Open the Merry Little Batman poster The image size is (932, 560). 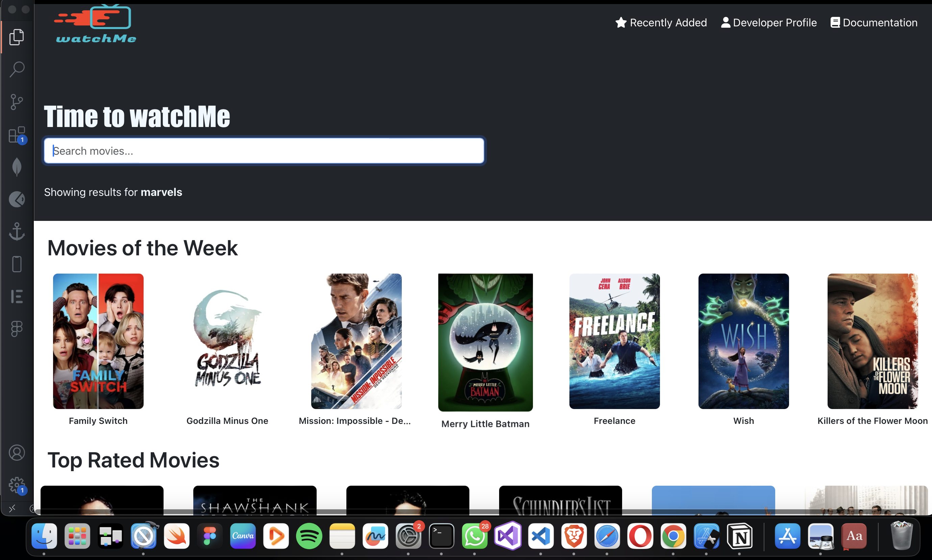tap(486, 342)
